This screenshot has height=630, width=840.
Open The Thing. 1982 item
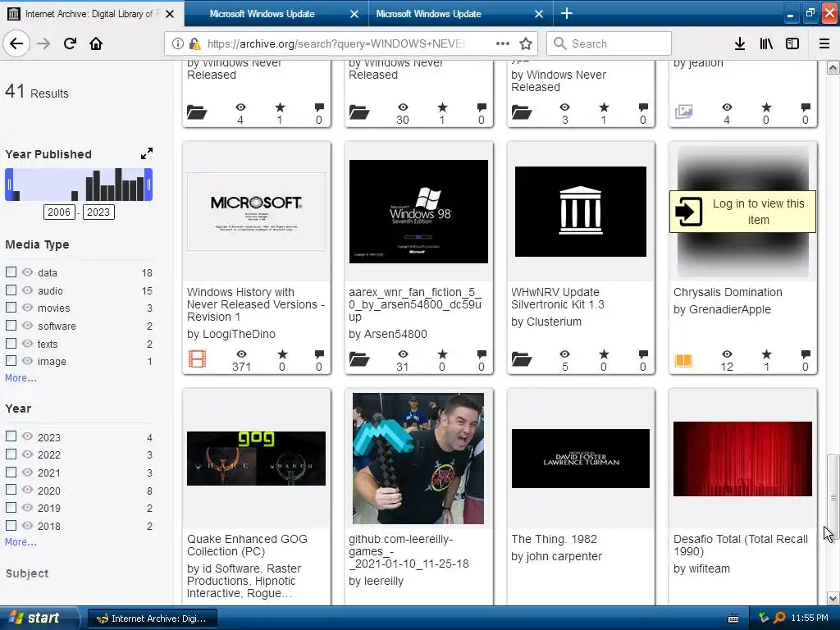coord(554,539)
